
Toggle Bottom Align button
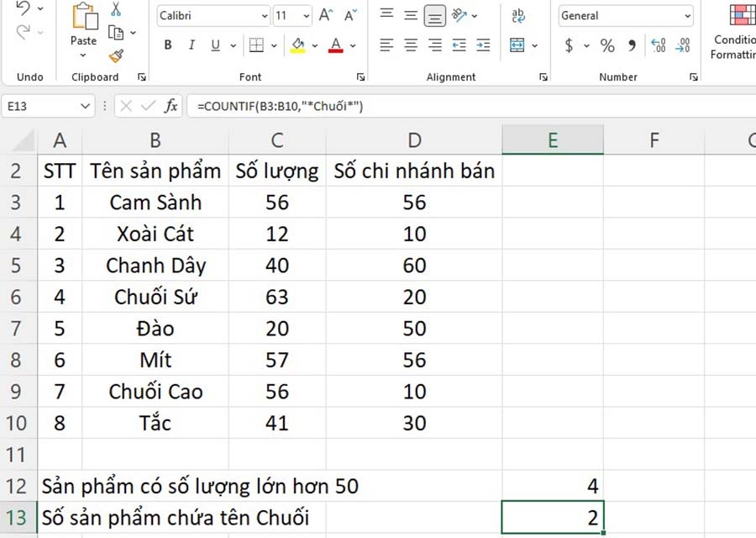point(434,17)
